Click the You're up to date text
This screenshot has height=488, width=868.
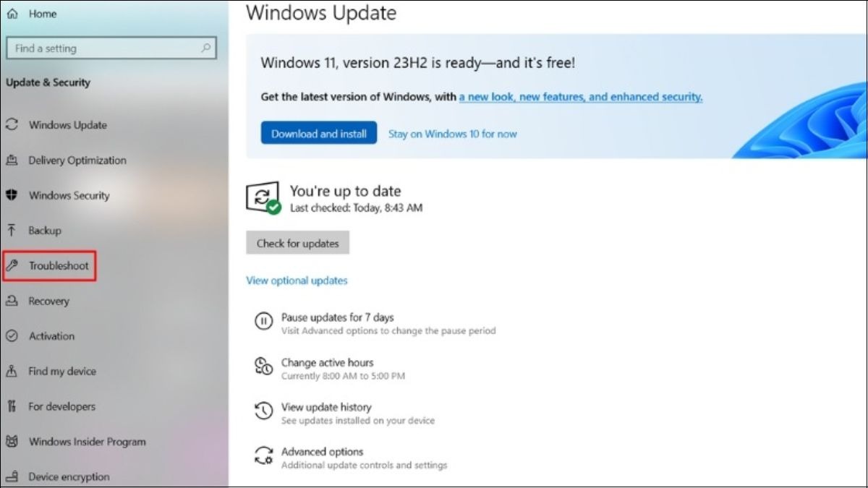click(x=346, y=192)
